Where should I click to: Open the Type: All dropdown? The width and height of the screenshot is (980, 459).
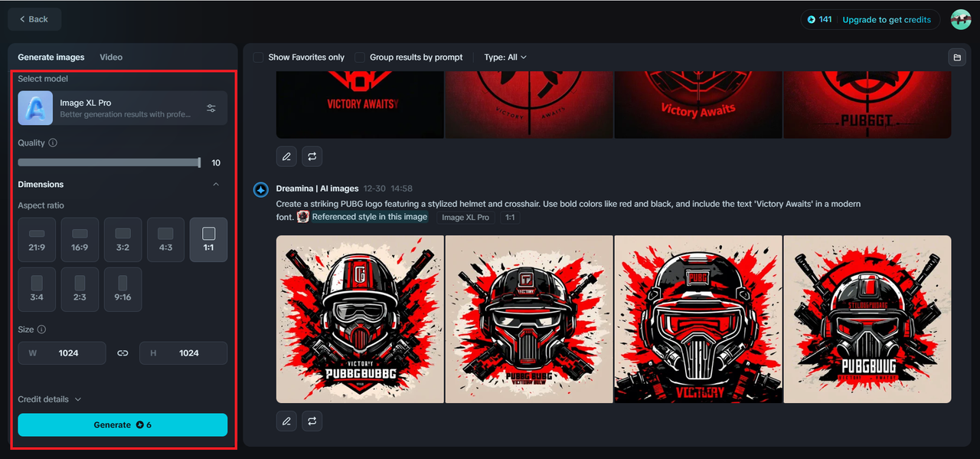pyautogui.click(x=505, y=57)
